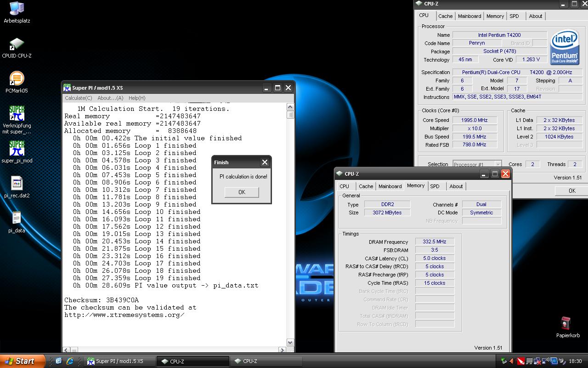Click the Show Desktop quick launch icon
The image size is (588, 368).
pos(59,361)
